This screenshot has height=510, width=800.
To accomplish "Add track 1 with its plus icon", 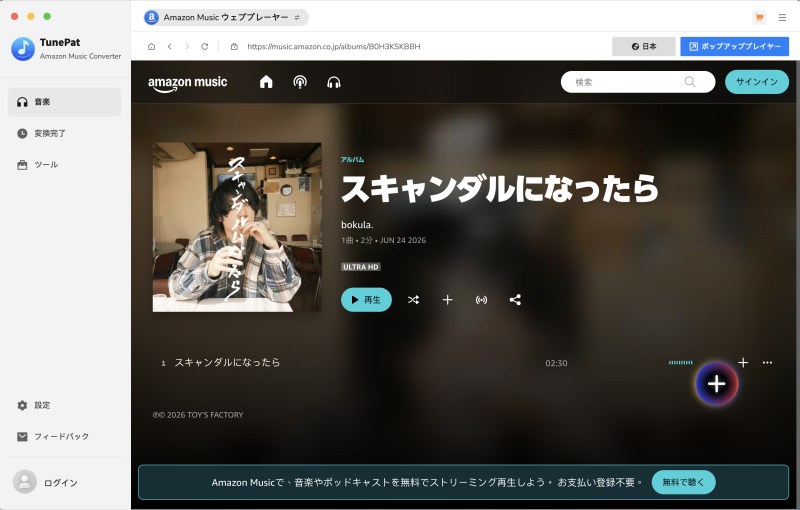I will (x=743, y=363).
